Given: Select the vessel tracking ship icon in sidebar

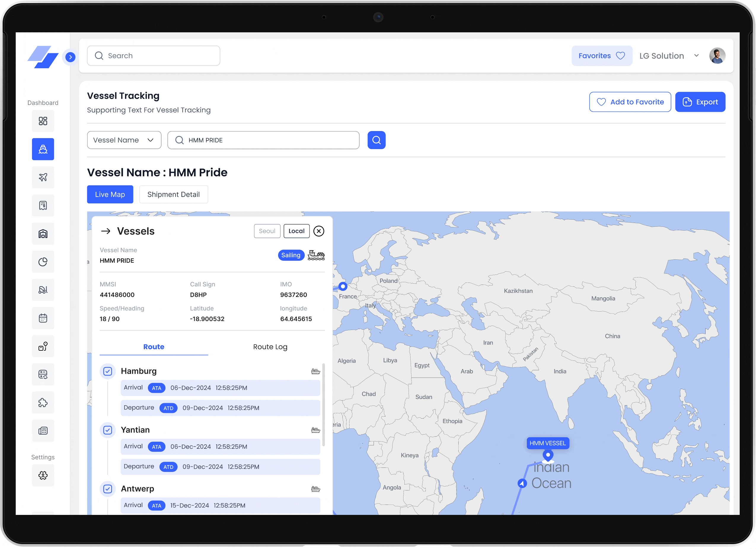Looking at the screenshot, I should point(43,149).
